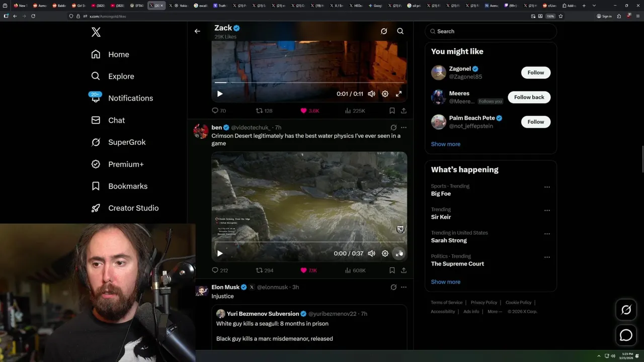Open more options for Sarah Strong trend
The image size is (644, 362).
[x=547, y=234]
